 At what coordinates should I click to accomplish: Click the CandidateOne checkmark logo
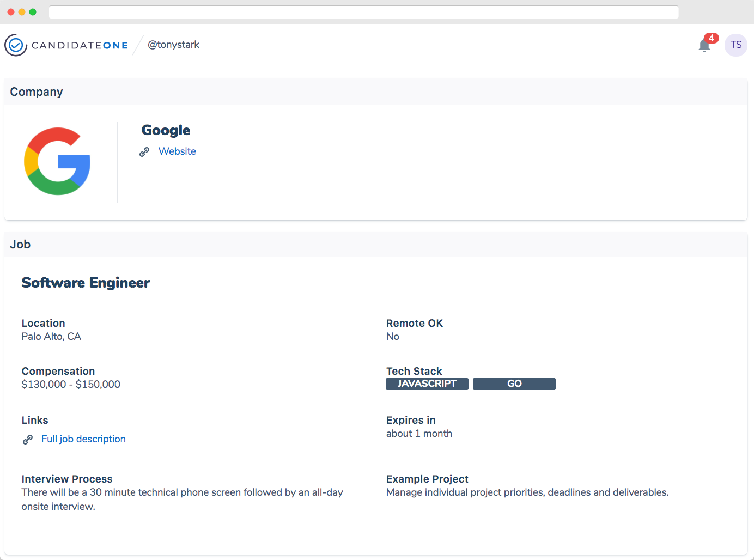point(16,45)
